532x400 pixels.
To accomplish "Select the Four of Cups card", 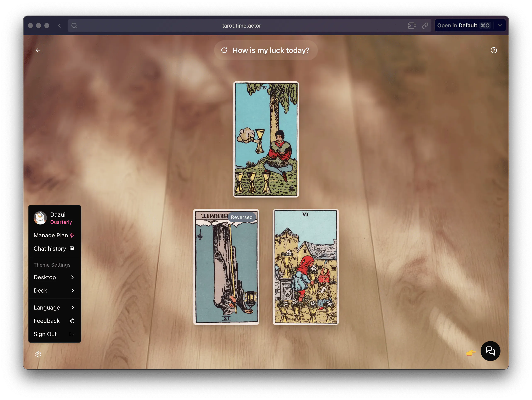I will (x=266, y=140).
